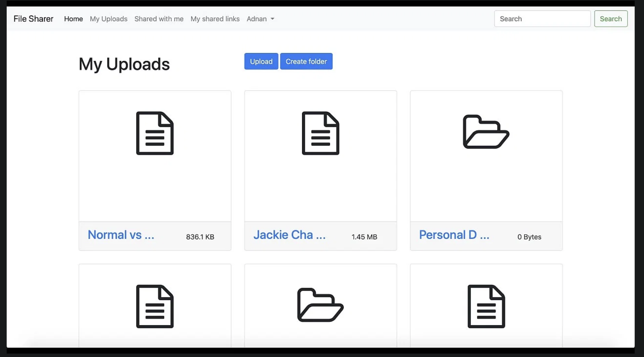Open the Jackie Cha ... file link
The image size is (644, 357).
(289, 235)
